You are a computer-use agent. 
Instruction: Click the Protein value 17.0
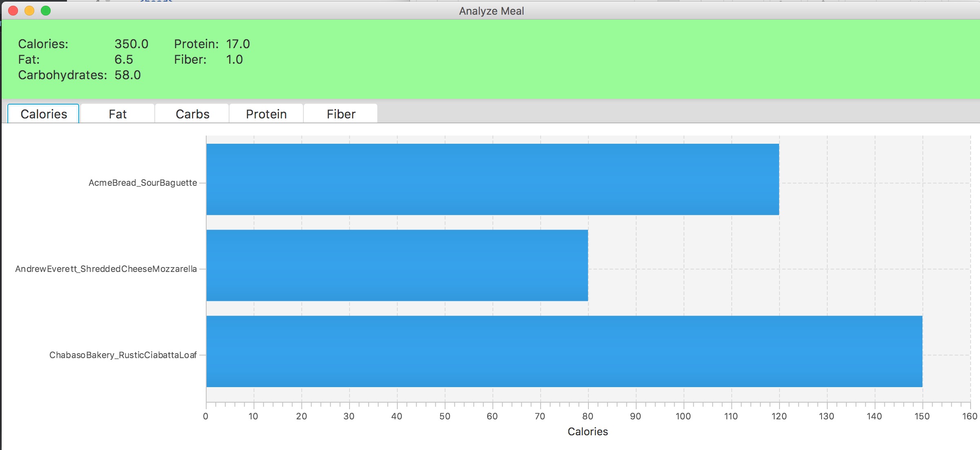(238, 44)
